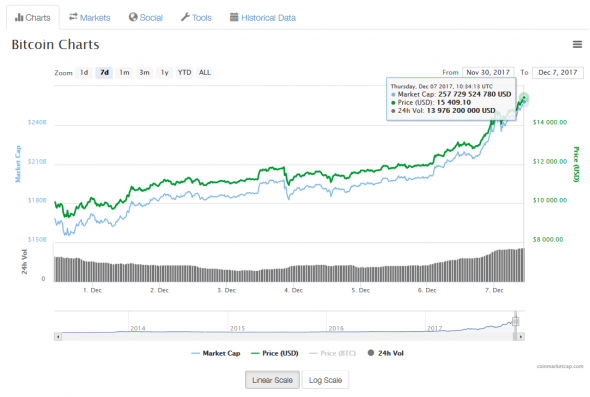Viewport: 590px width, 397px height.
Task: Click the '$14 000.00' price axis label
Action: (550, 122)
